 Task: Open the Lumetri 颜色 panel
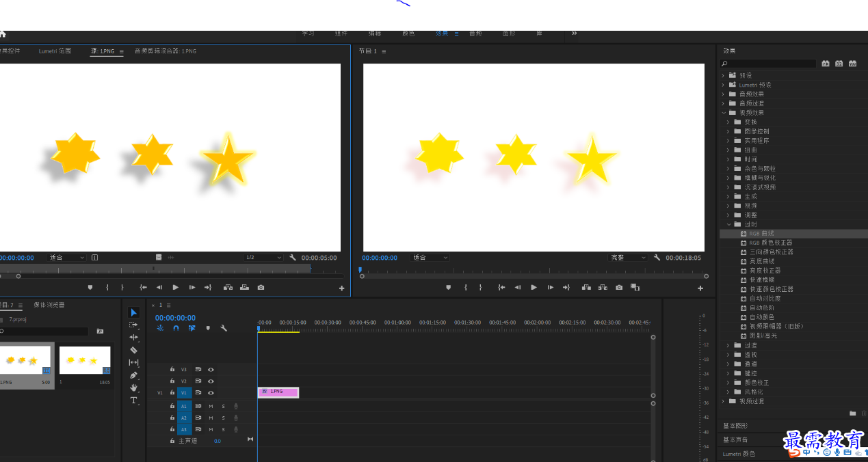click(x=739, y=454)
